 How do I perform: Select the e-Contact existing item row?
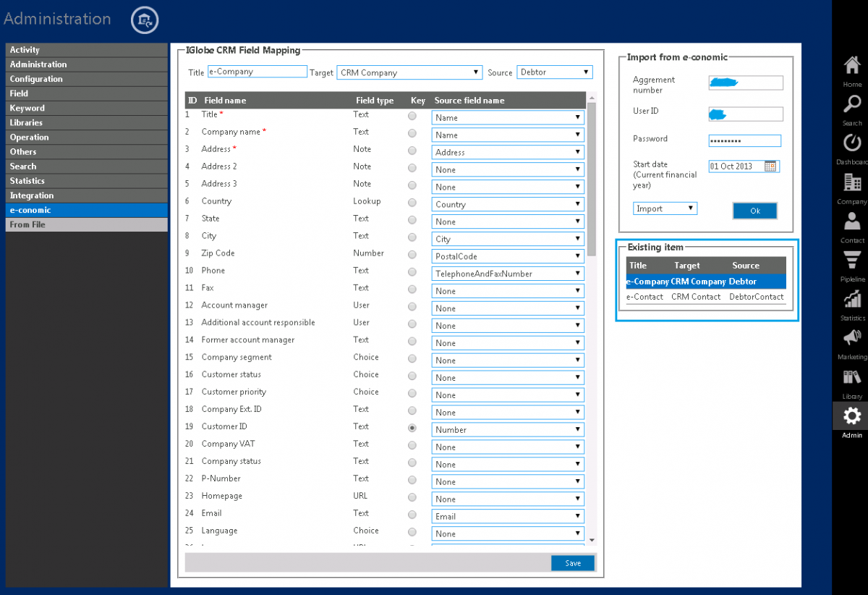click(706, 297)
